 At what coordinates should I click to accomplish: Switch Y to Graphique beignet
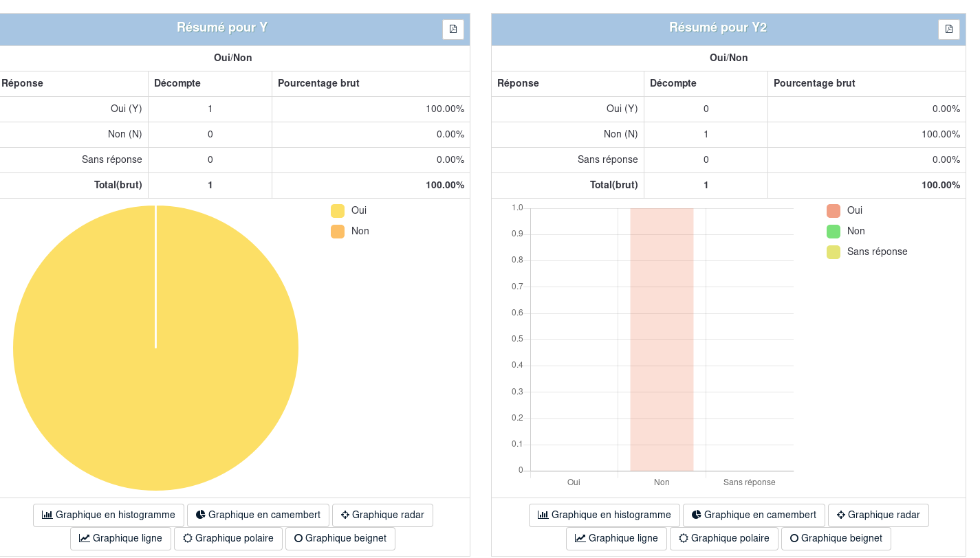pyautogui.click(x=340, y=539)
